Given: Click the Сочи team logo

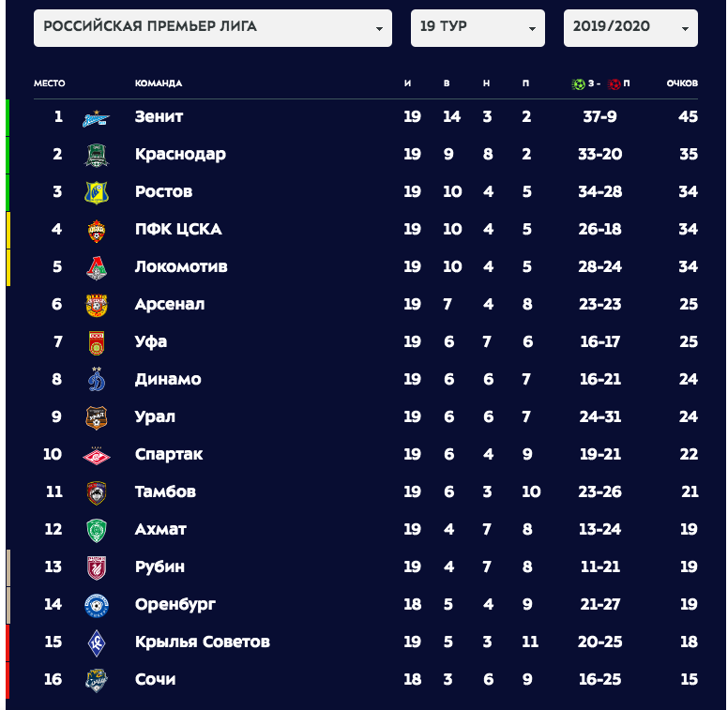Looking at the screenshot, I should pos(97,680).
